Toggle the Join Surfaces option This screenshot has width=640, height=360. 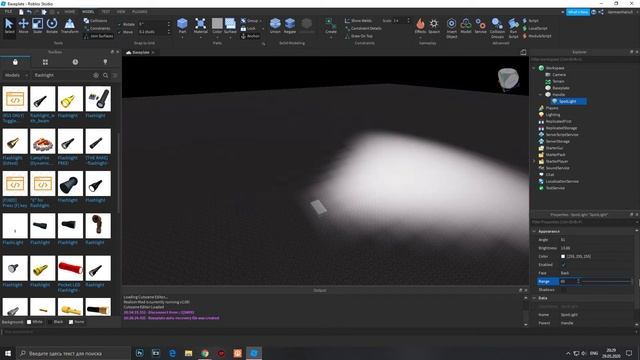click(98, 36)
